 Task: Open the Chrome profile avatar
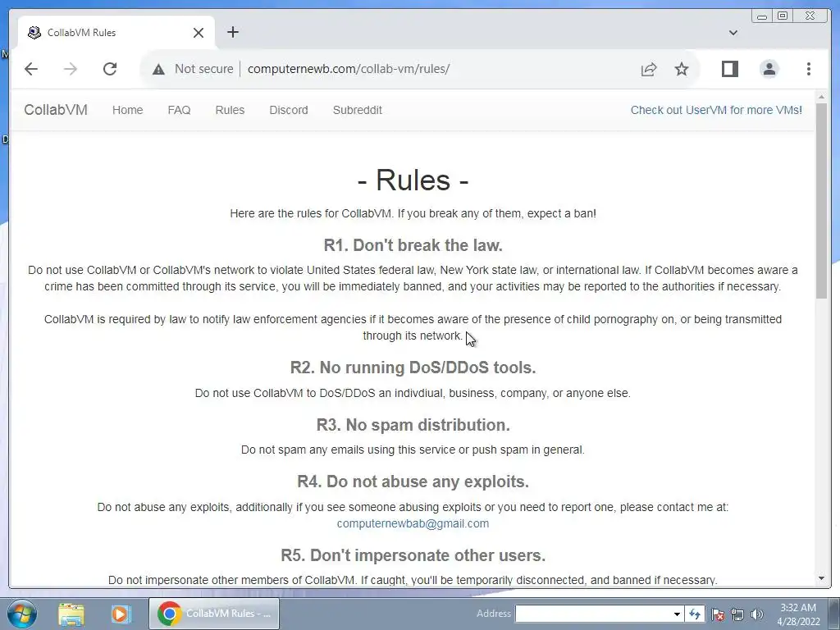[x=769, y=69]
